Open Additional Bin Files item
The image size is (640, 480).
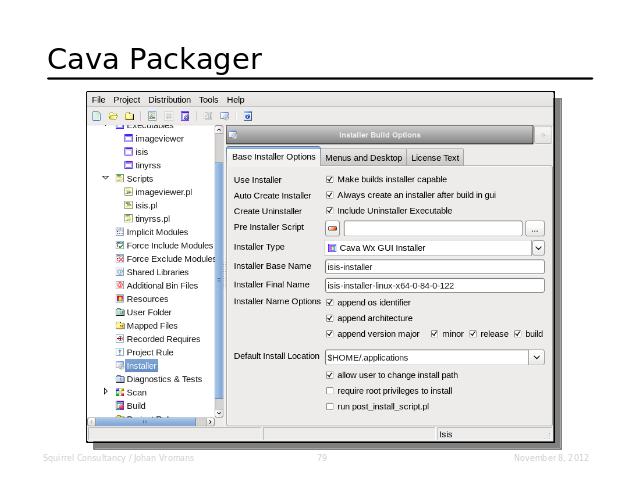[x=162, y=285]
